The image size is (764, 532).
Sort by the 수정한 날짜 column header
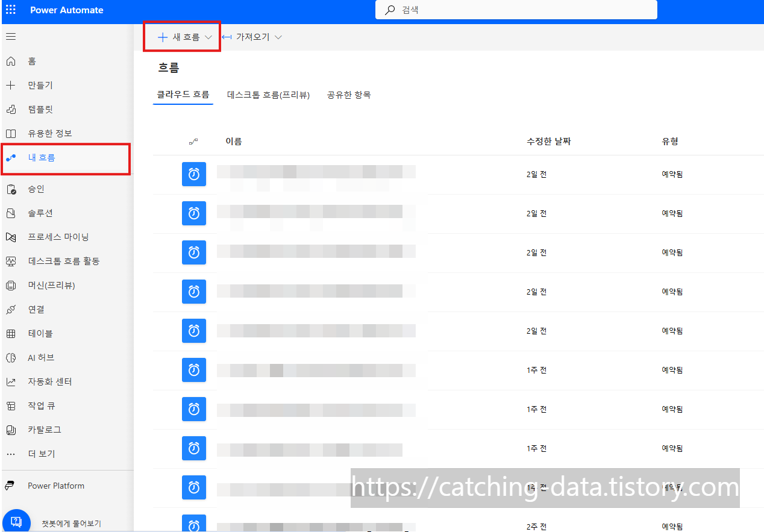pyautogui.click(x=549, y=142)
